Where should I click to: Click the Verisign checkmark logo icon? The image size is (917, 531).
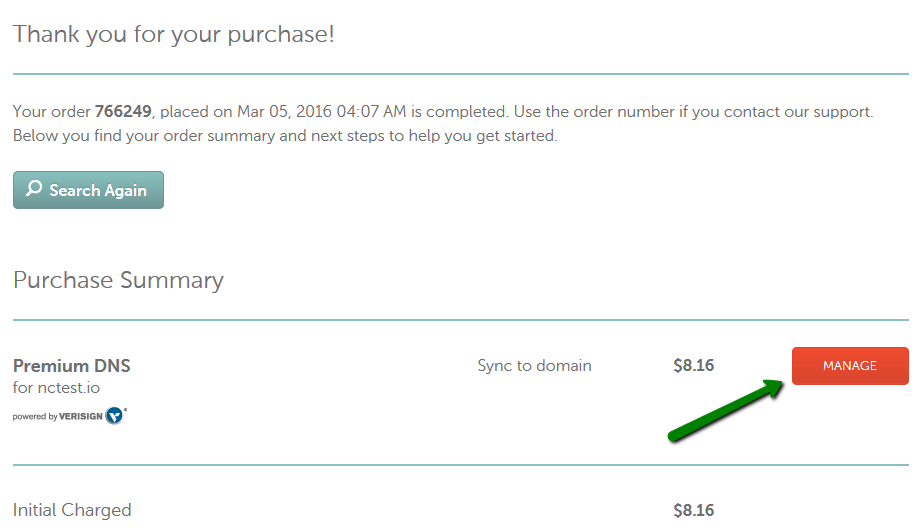coord(115,415)
